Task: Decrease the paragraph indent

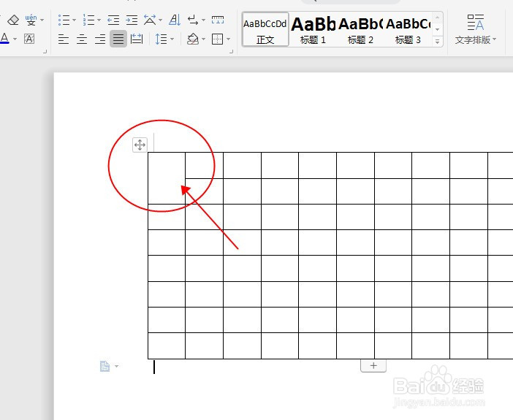Action: click(113, 20)
